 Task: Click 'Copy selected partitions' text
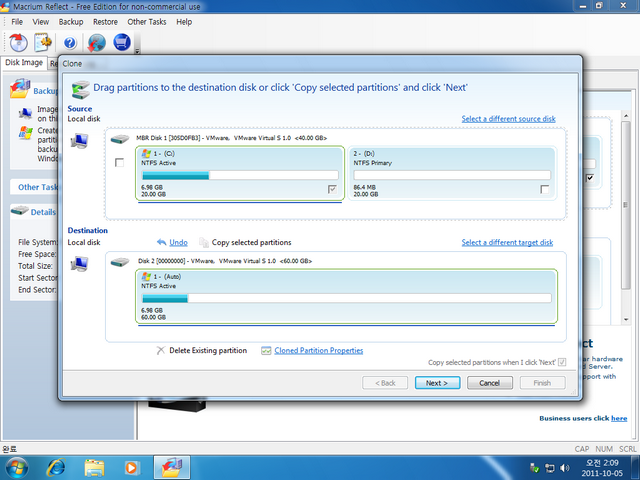(x=251, y=242)
